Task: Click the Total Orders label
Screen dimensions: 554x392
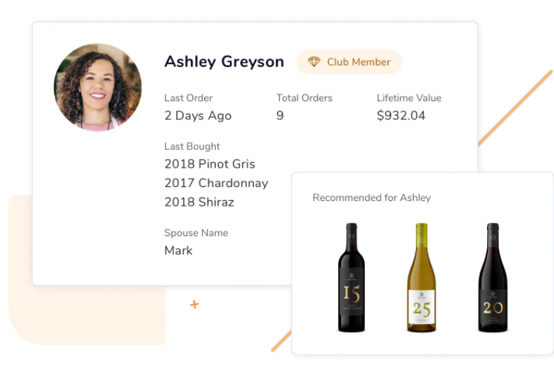Action: click(304, 97)
